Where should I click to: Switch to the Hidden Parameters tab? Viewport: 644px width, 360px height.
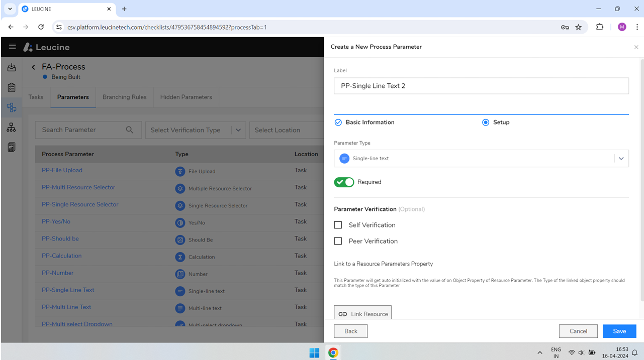[186, 97]
